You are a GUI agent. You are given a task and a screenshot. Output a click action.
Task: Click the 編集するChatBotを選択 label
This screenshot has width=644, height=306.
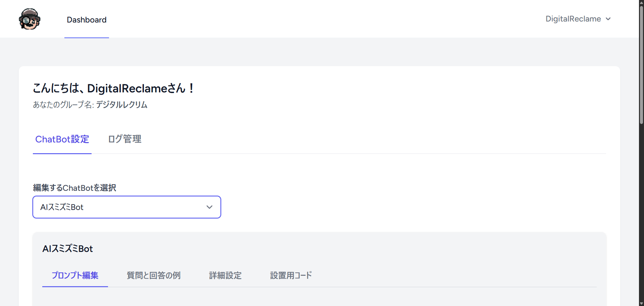(74, 188)
